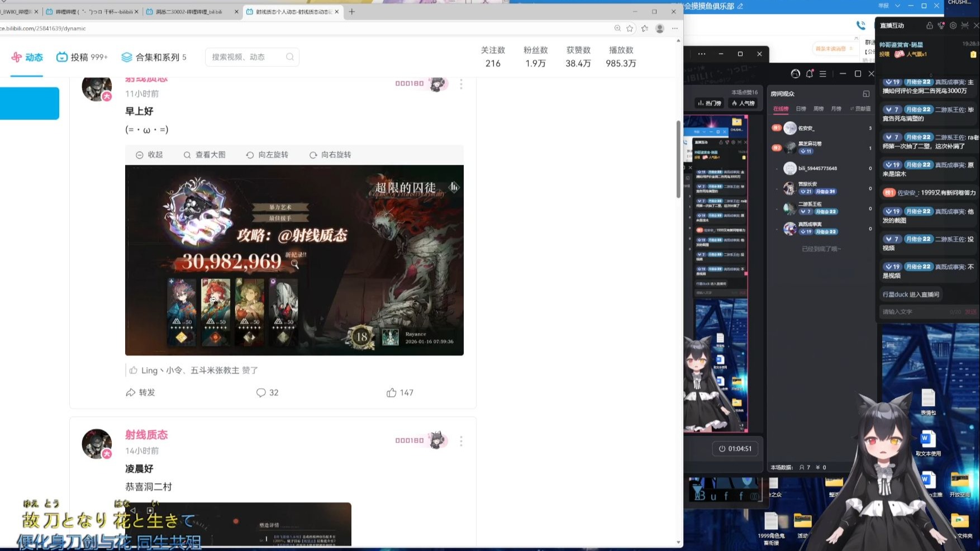Select the 在线榜 audience tab
This screenshot has width=980, height=551.
click(x=781, y=109)
